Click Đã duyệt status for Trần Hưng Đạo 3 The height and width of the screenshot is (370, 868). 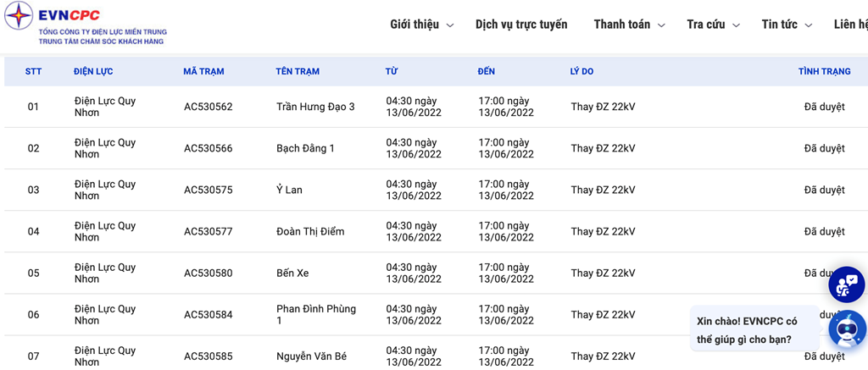[824, 107]
